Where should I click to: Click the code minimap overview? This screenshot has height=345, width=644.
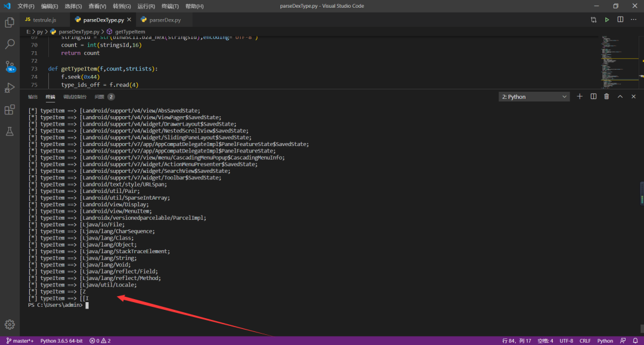coord(618,61)
